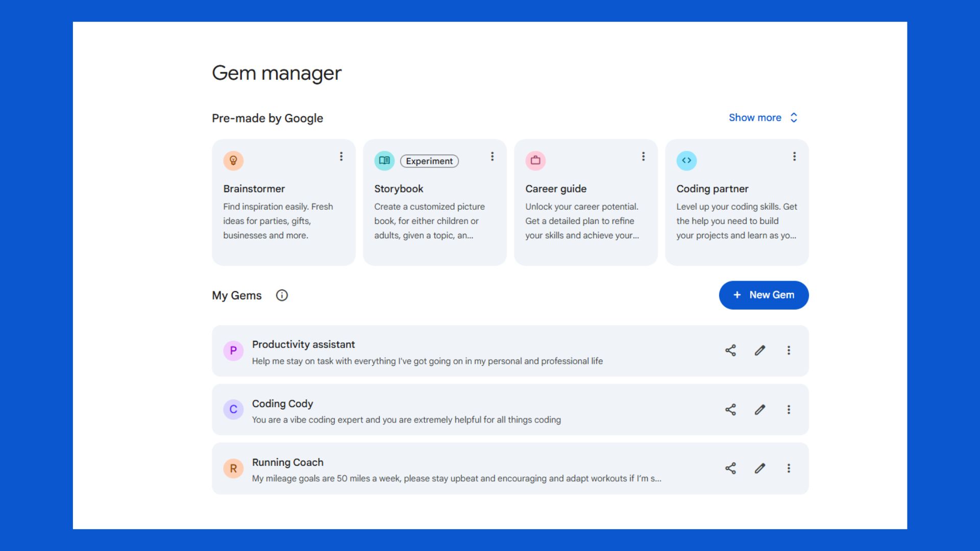Open more options for Running Coach

click(x=789, y=468)
